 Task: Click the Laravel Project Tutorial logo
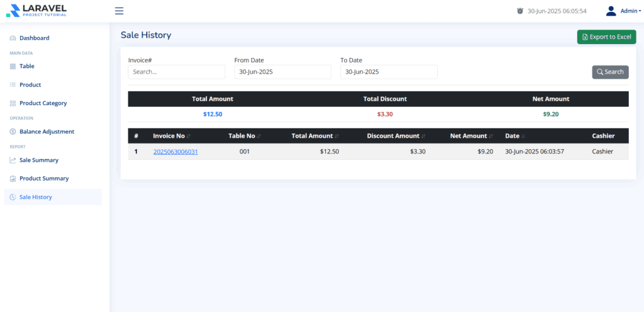36,11
